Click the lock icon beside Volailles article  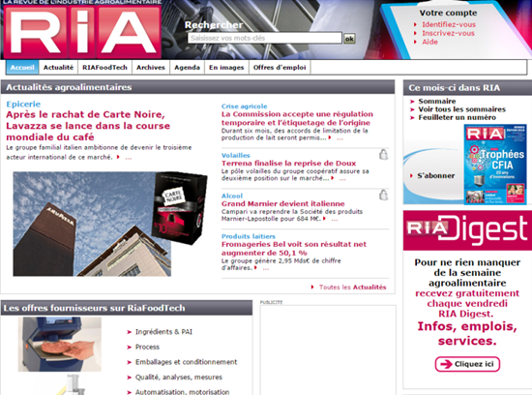383,155
